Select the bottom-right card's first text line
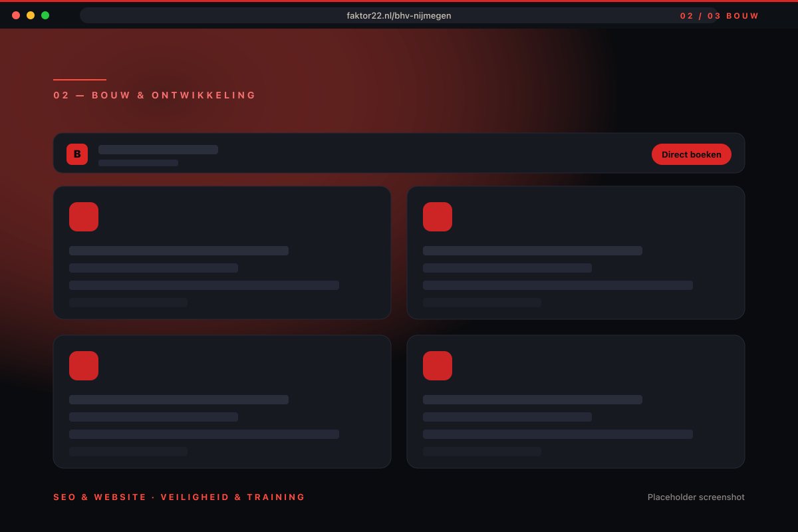The image size is (798, 532). pyautogui.click(x=533, y=400)
